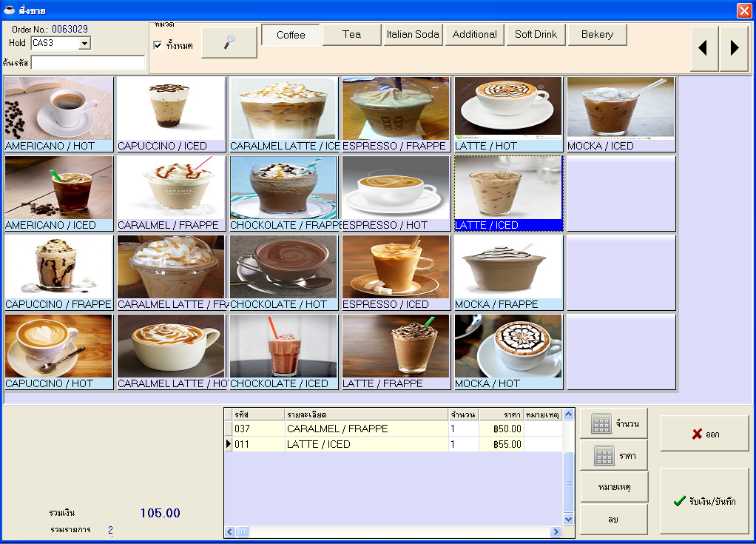Click the red X exit button
The width and height of the screenshot is (756, 544).
click(x=704, y=434)
